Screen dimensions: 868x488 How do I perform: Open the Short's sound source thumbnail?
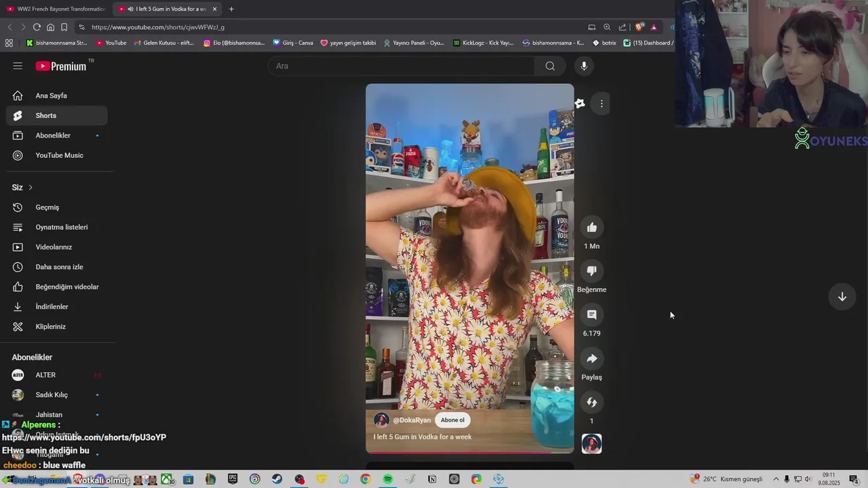(x=592, y=444)
